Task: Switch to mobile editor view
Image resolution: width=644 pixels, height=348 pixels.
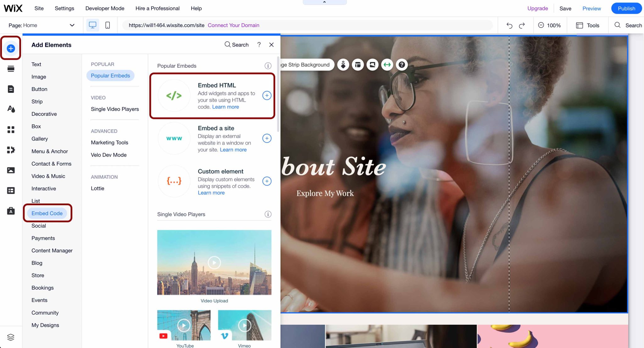Action: click(x=107, y=25)
